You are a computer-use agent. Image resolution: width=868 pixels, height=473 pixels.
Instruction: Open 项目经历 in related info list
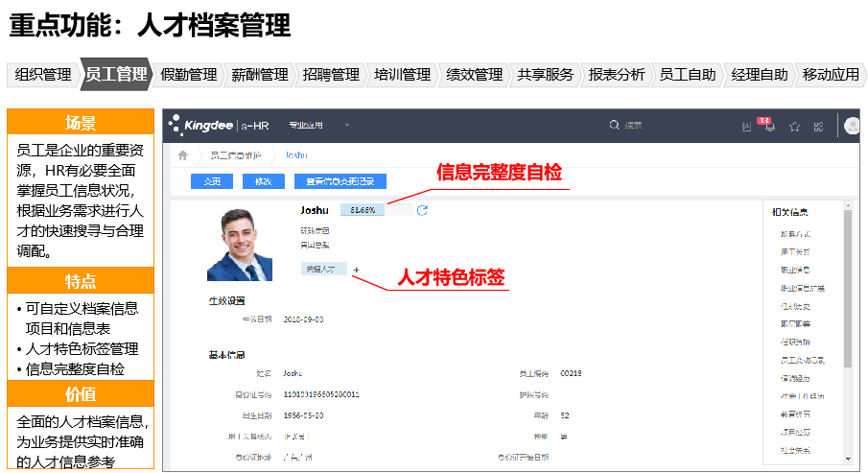coord(795,433)
